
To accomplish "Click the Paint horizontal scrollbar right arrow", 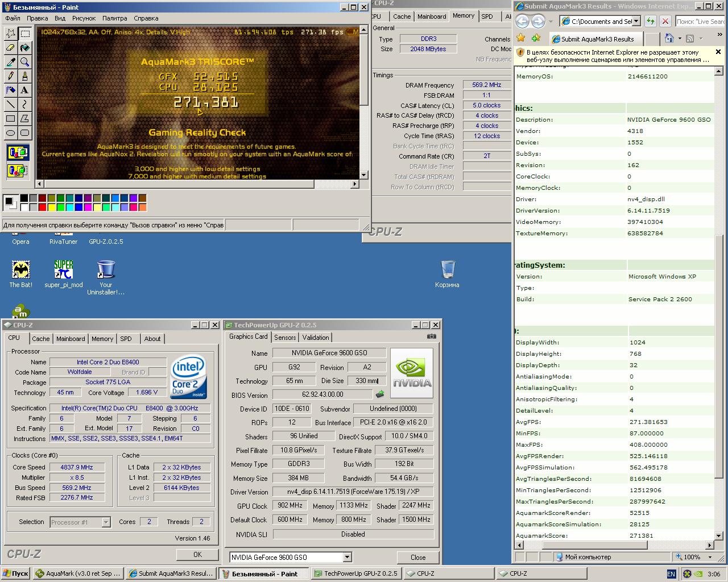I will pos(355,184).
